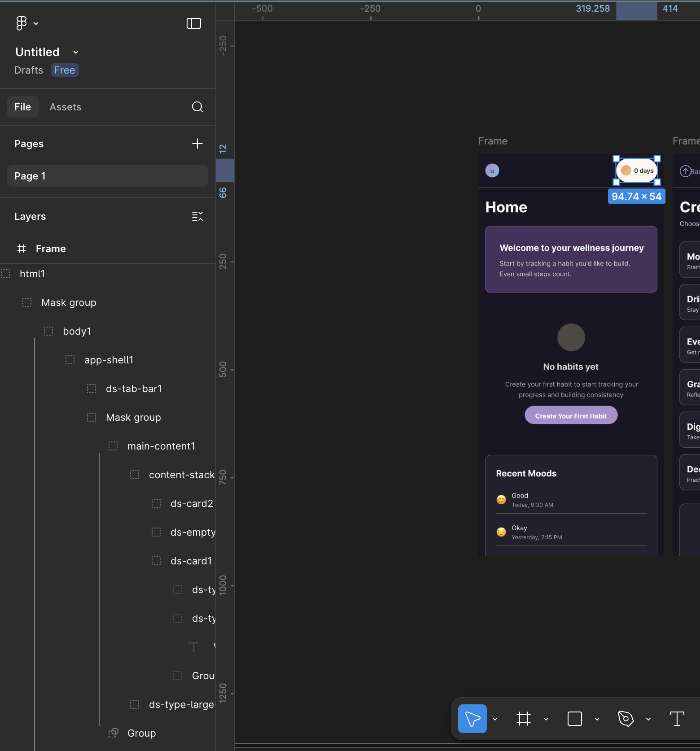Open the Frame tool options chevron
The width and height of the screenshot is (700, 751).
pos(546,719)
